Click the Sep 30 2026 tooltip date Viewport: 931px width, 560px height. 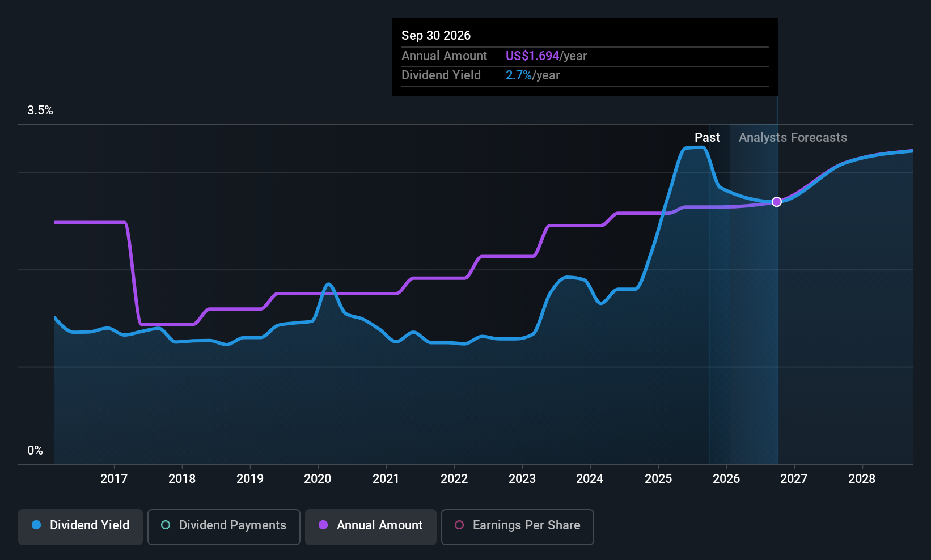click(436, 36)
